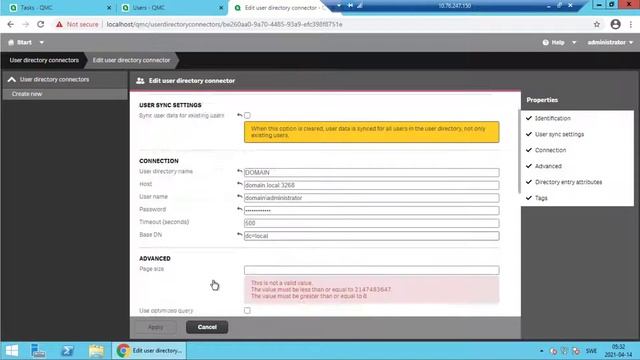Open Server Manager from taskbar

[x=38, y=351]
